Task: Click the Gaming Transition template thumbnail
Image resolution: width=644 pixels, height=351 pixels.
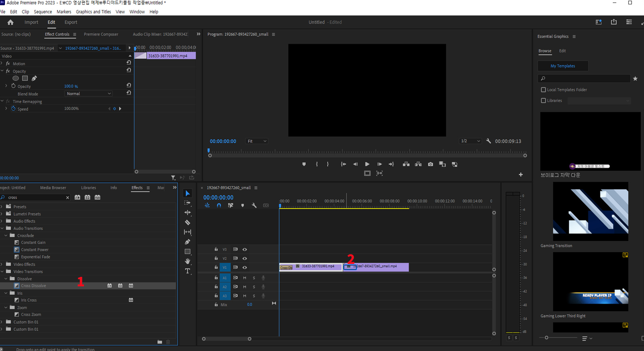Action: point(590,211)
